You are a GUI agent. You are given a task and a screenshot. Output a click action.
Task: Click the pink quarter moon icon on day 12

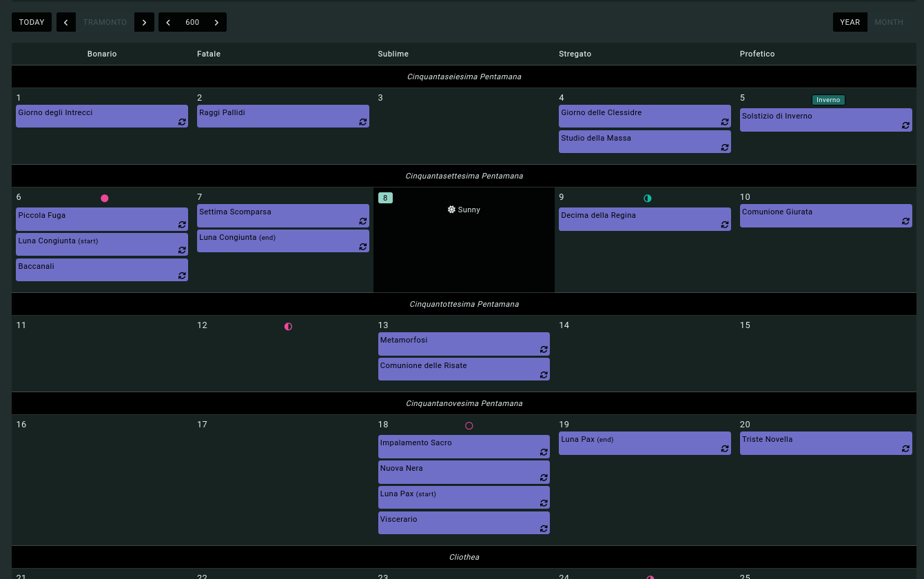(288, 327)
